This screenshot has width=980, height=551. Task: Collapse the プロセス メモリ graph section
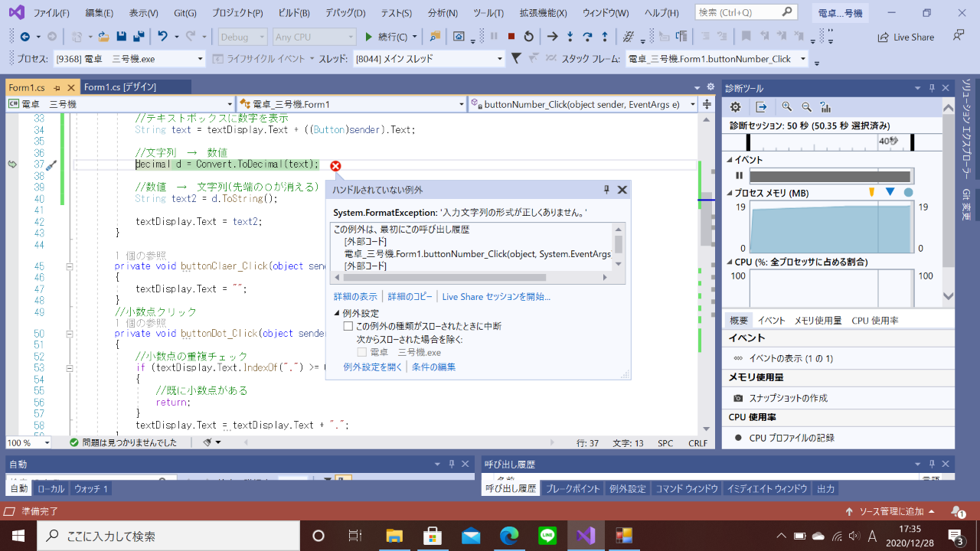point(729,193)
